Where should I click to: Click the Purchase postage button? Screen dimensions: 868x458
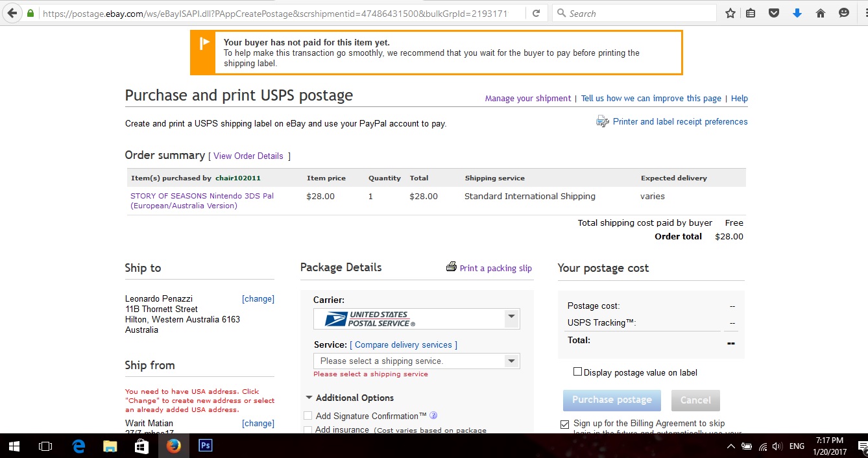click(x=612, y=400)
